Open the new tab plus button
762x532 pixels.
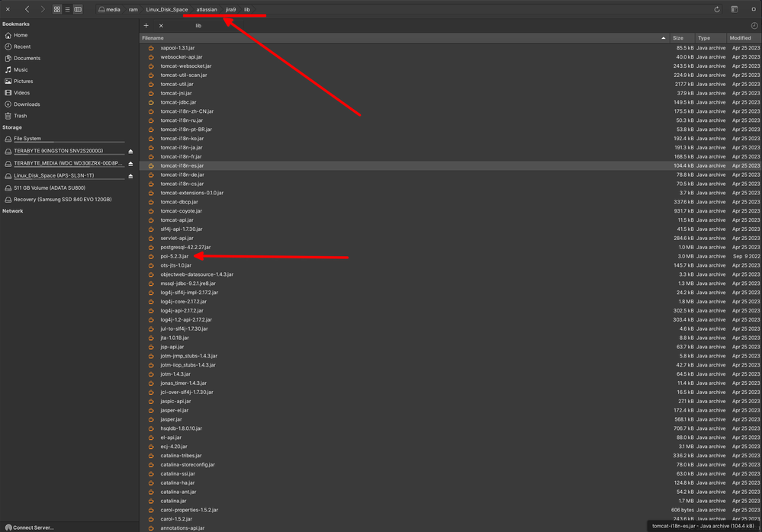146,26
